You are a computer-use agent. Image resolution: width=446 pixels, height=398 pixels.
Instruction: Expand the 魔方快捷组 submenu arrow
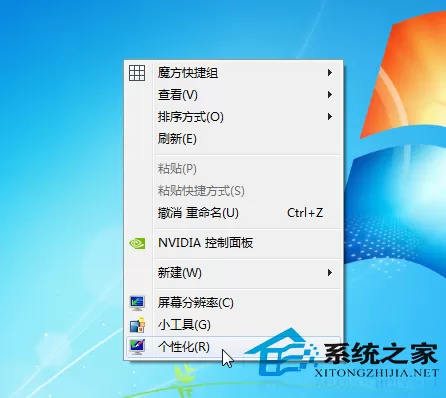coord(330,72)
